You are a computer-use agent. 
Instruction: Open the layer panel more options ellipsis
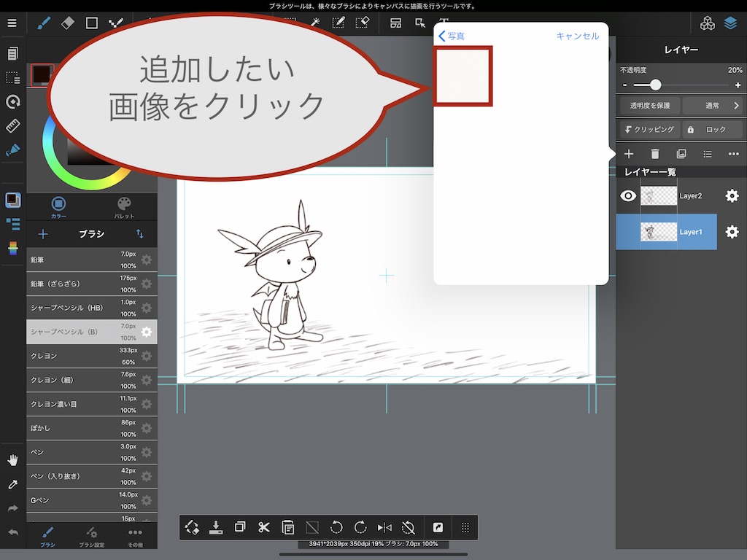click(x=733, y=154)
